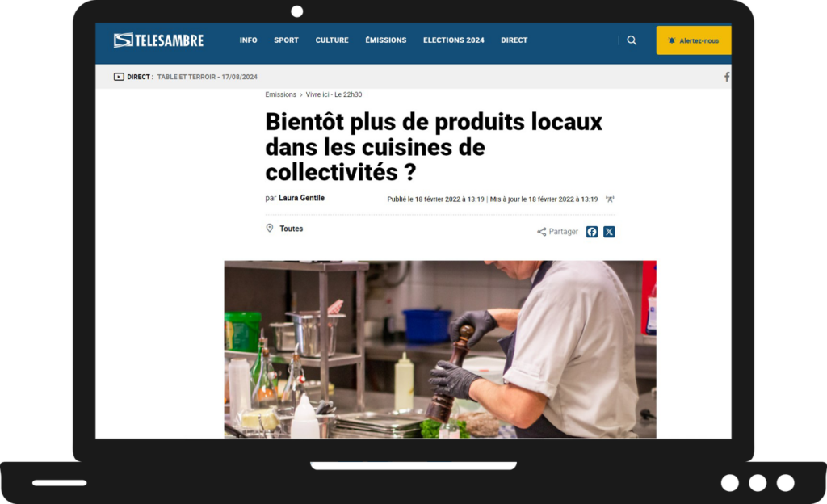827x504 pixels.
Task: Open Facebook icon in the Direct bar
Action: (727, 77)
